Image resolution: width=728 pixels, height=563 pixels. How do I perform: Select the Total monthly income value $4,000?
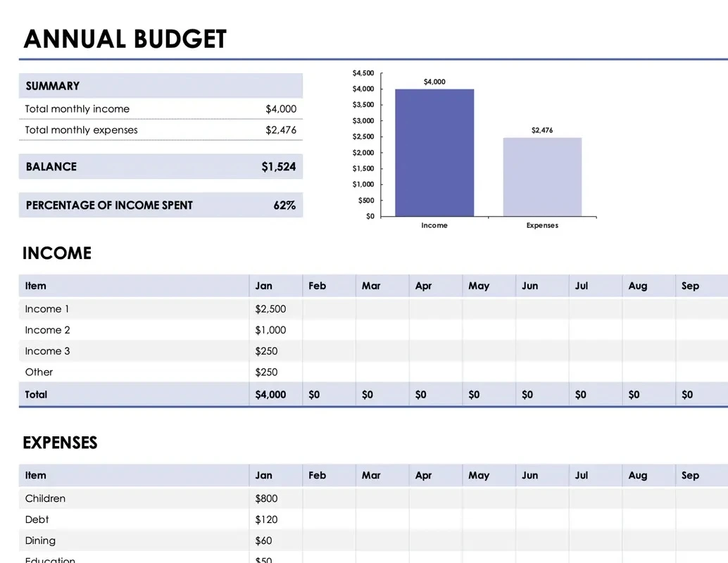point(282,109)
